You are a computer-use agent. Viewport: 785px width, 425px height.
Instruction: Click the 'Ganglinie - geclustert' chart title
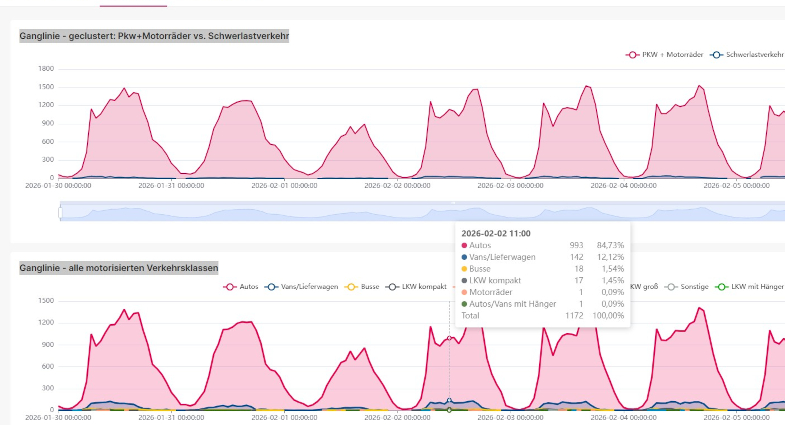pyautogui.click(x=155, y=36)
